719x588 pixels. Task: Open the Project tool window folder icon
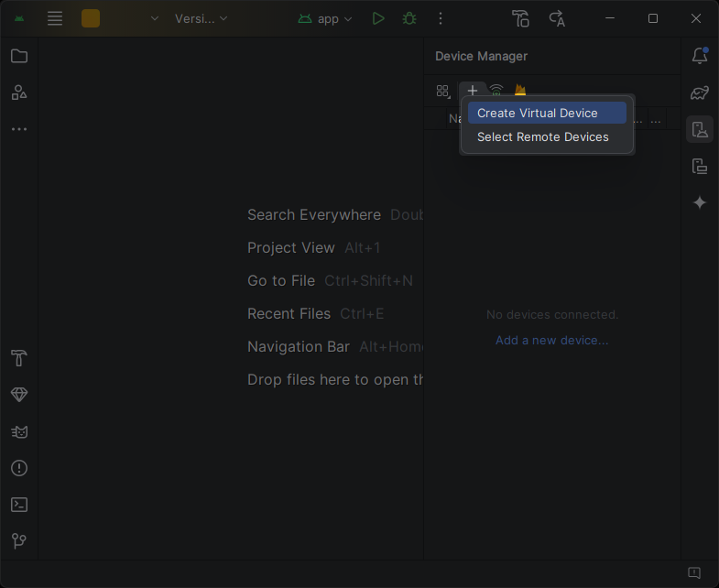19,56
